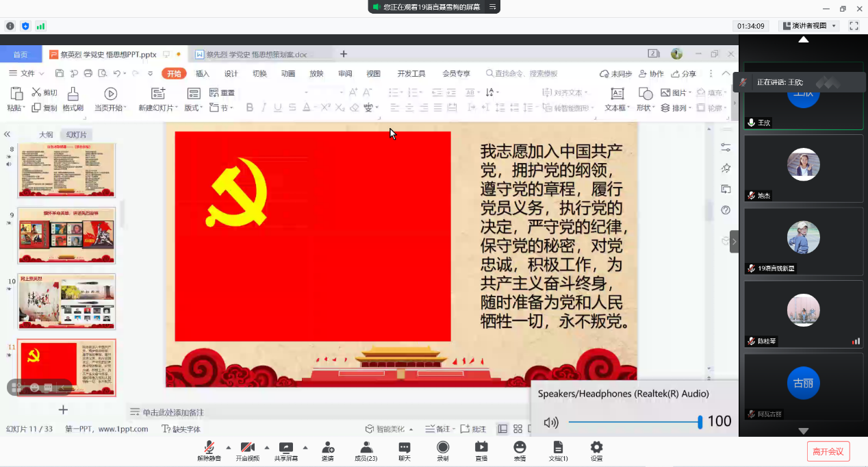Select slide 10 thumbnail
The width and height of the screenshot is (868, 467).
(x=66, y=301)
